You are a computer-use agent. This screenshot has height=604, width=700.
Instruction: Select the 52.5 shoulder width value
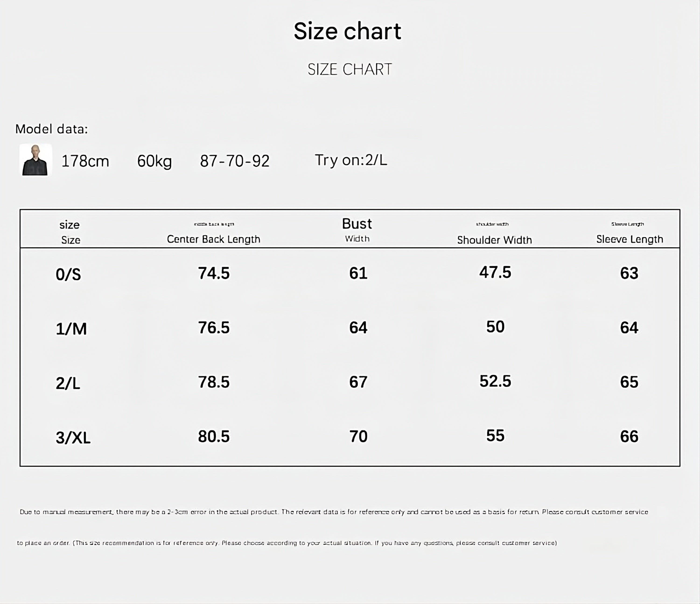point(495,381)
